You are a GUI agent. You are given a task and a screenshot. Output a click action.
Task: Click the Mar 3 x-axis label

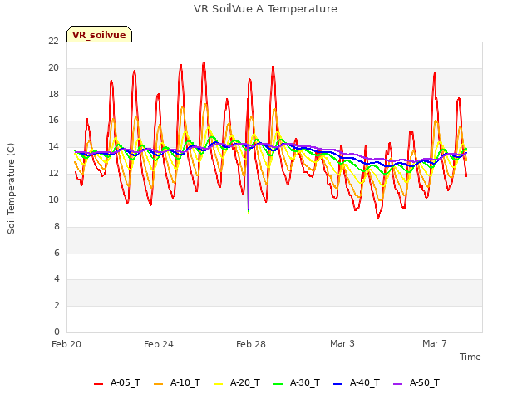point(342,343)
